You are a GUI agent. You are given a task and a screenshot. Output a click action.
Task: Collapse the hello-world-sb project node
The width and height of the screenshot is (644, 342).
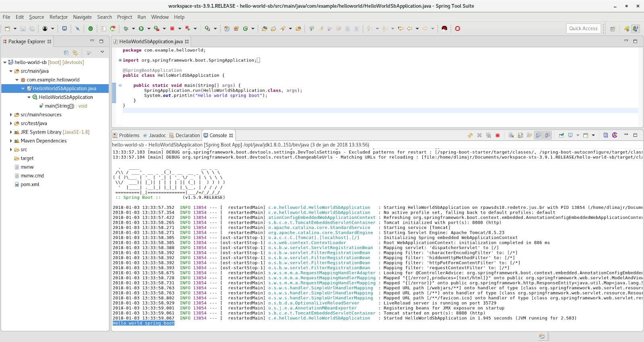click(x=5, y=62)
